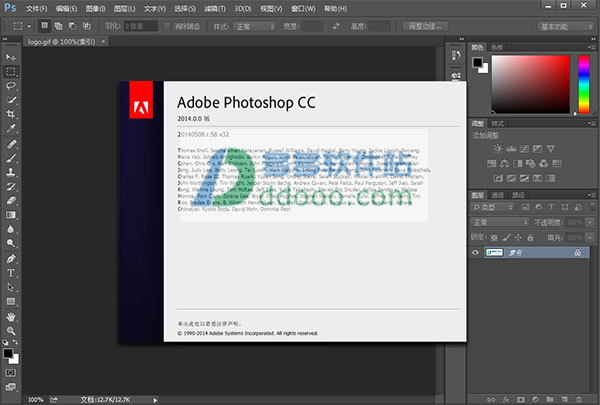Select the Crop tool

point(11,114)
